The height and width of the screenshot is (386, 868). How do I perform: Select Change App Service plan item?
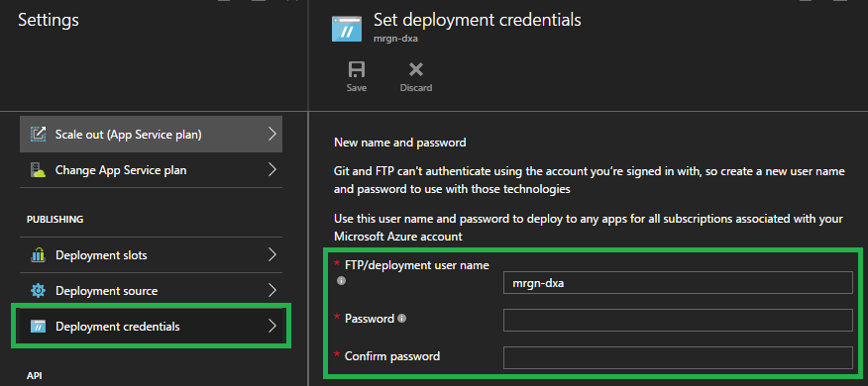(x=152, y=170)
